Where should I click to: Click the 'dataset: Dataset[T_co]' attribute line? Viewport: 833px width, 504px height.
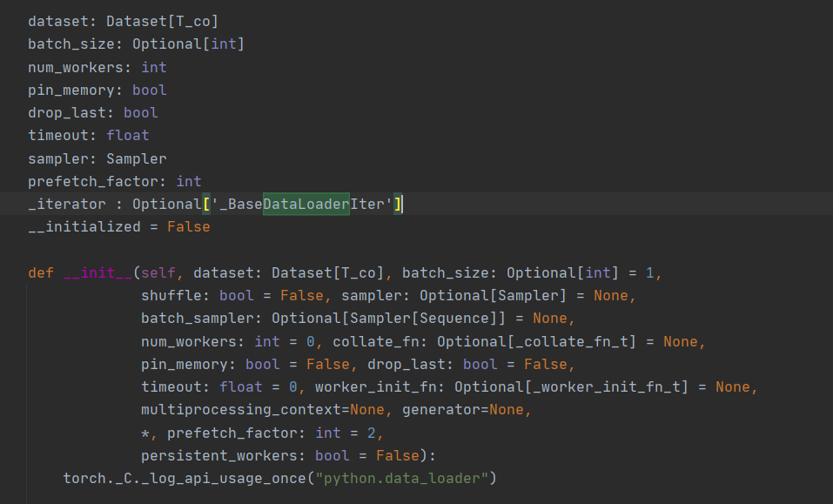[124, 21]
